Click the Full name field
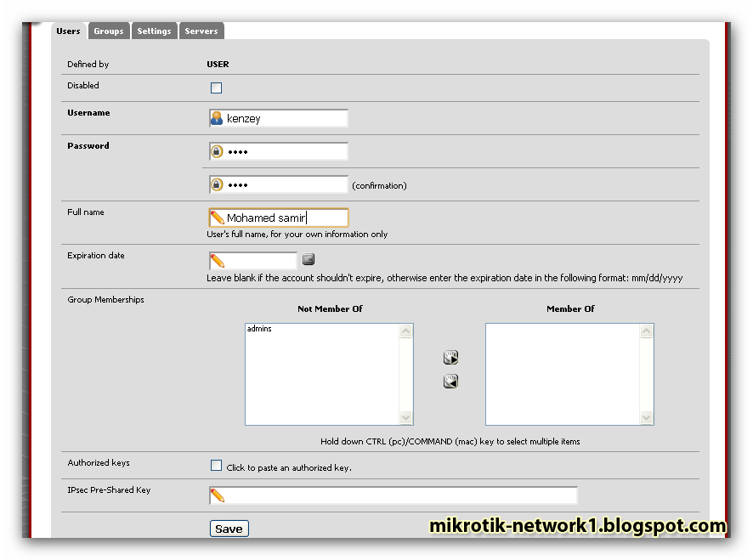This screenshot has height=560, width=753. pos(279,218)
